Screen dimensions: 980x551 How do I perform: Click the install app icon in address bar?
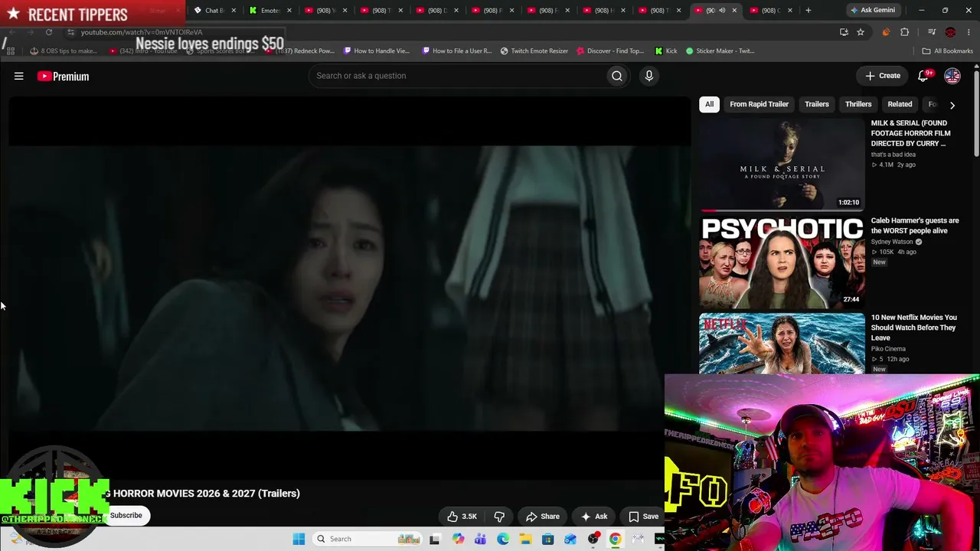point(844,32)
